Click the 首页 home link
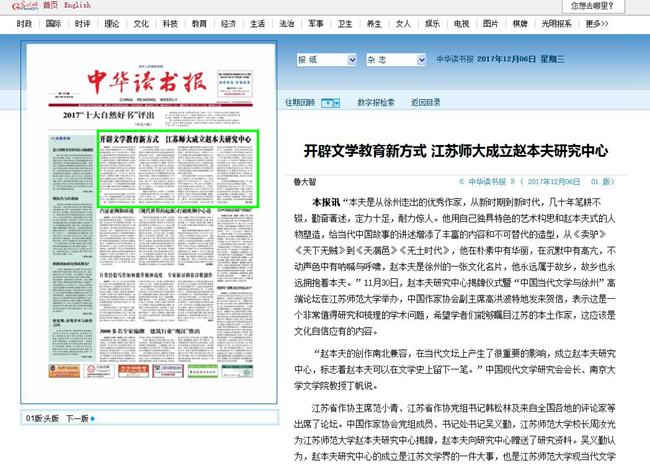Image resolution: width=650 pixels, height=468 pixels. click(x=50, y=5)
